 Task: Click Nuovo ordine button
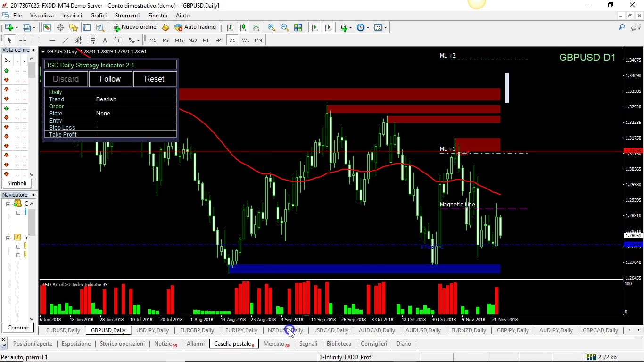tap(134, 27)
